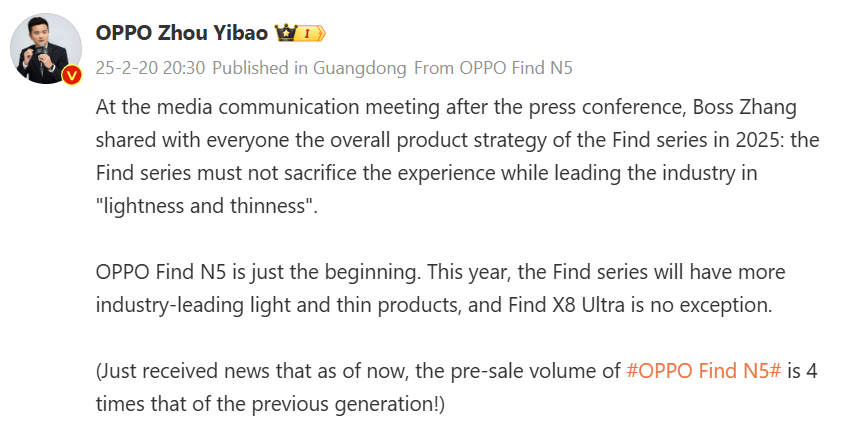Click the "Published in Guangdong" location text
The height and width of the screenshot is (424, 854).
point(310,68)
